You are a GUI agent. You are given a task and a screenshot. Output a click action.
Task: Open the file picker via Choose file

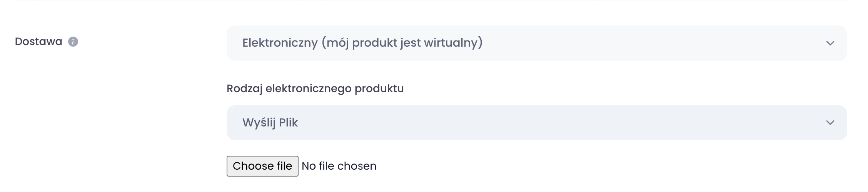pyautogui.click(x=262, y=166)
